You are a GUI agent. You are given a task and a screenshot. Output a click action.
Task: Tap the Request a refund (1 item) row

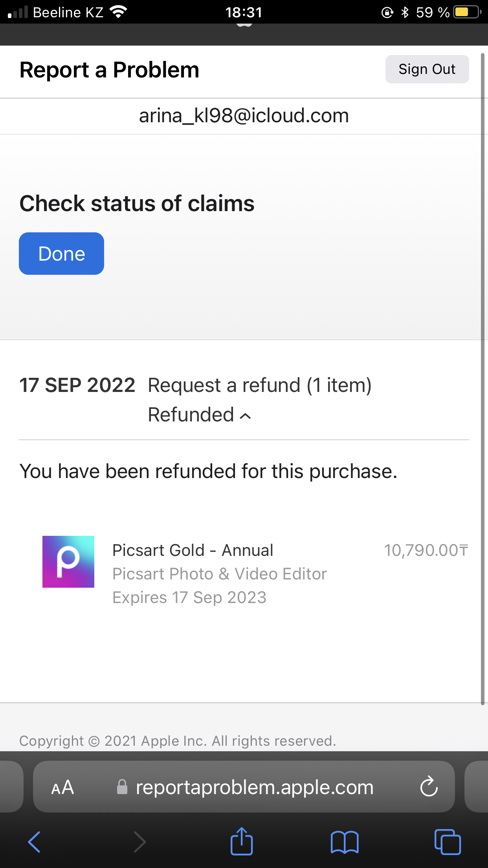(x=259, y=385)
